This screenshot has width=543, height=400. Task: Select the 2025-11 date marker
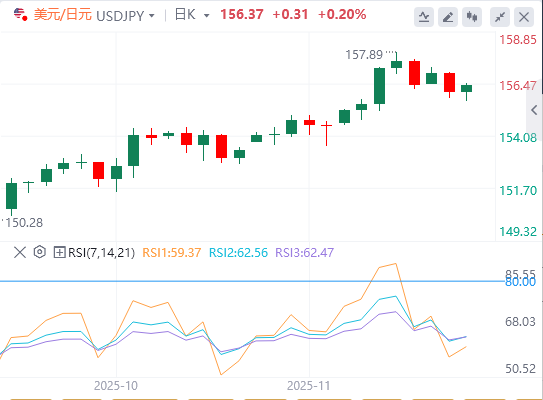(x=309, y=385)
